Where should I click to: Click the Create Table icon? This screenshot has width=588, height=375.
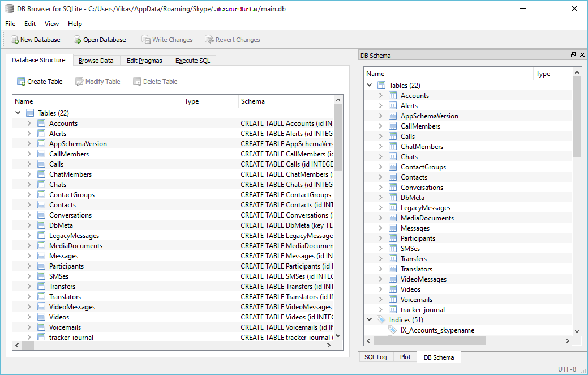[x=21, y=82]
